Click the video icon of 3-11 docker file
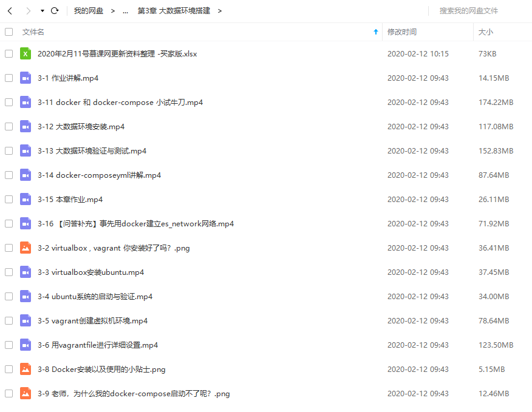 [26, 102]
